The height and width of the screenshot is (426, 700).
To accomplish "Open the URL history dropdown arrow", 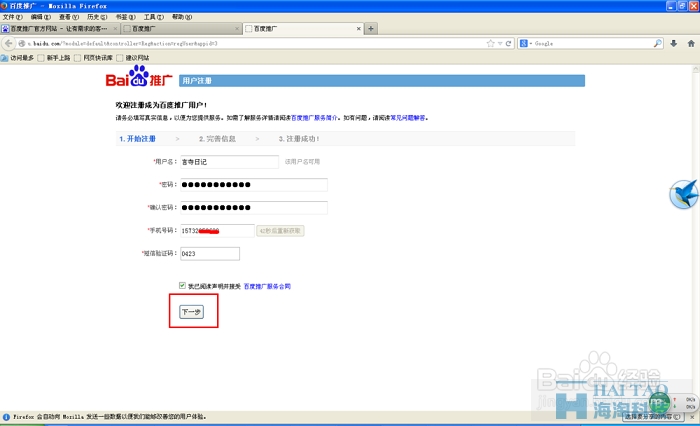I will 500,44.
